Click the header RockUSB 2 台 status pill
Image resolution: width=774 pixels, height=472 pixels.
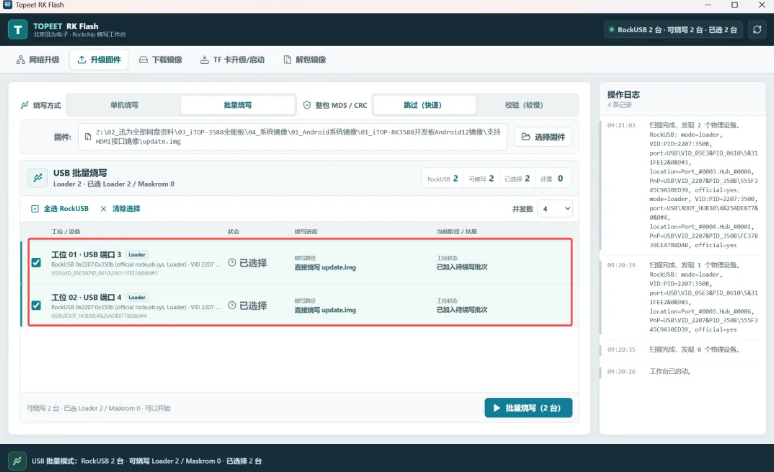pyautogui.click(x=673, y=30)
